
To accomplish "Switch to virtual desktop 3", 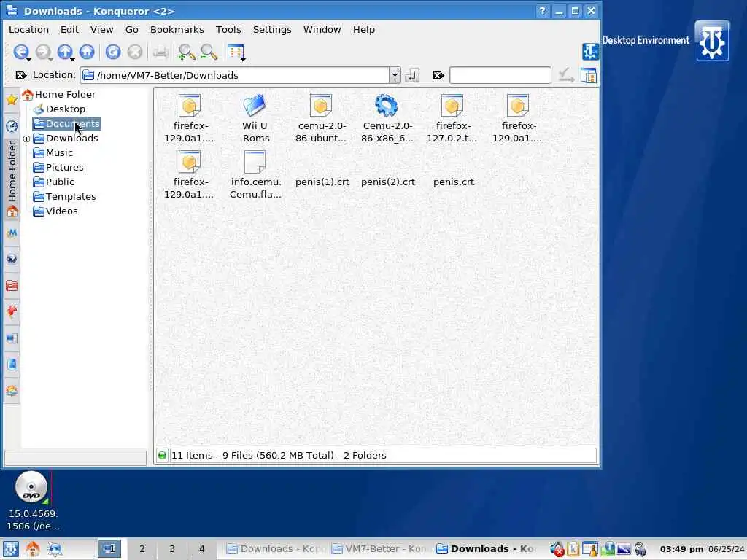I will click(172, 548).
